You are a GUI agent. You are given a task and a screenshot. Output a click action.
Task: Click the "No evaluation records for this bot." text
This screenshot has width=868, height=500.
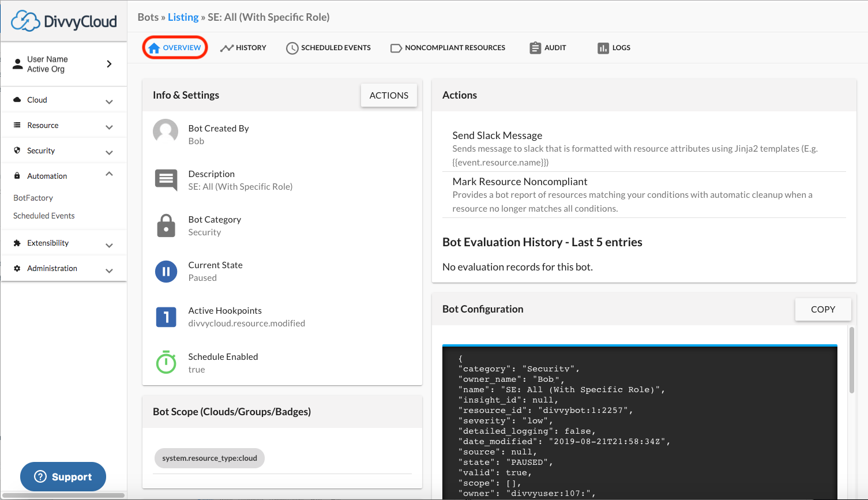pyautogui.click(x=517, y=266)
